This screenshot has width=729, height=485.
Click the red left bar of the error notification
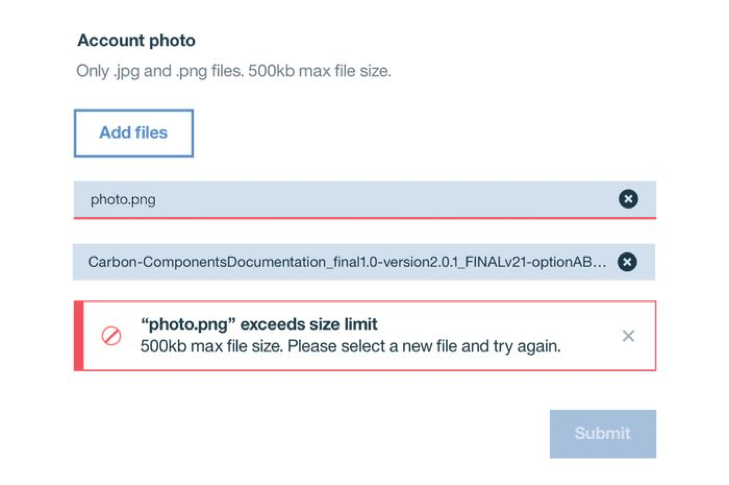point(78,336)
